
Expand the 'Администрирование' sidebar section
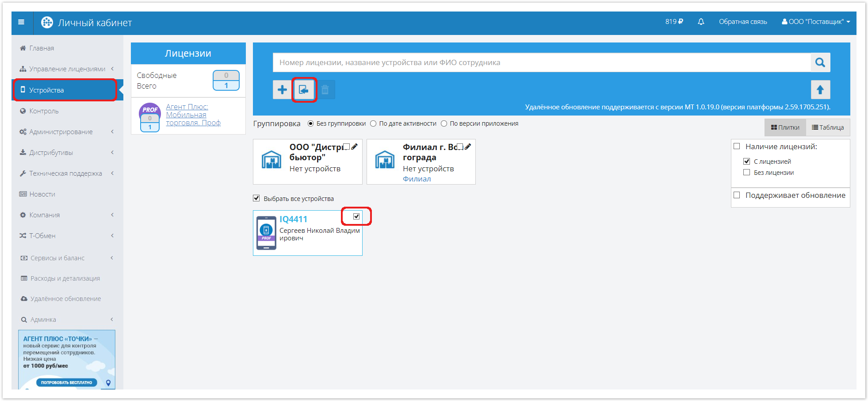click(x=61, y=132)
